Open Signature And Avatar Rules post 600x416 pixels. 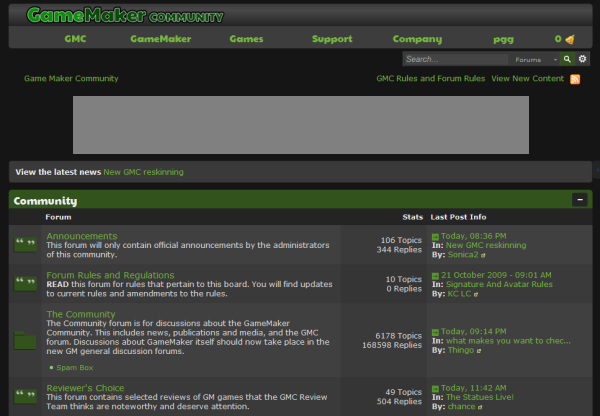[499, 284]
